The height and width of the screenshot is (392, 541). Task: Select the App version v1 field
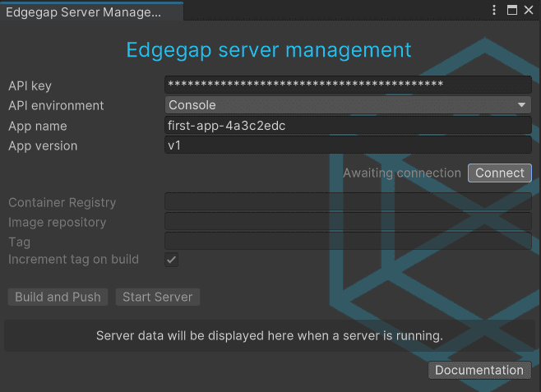(x=348, y=145)
